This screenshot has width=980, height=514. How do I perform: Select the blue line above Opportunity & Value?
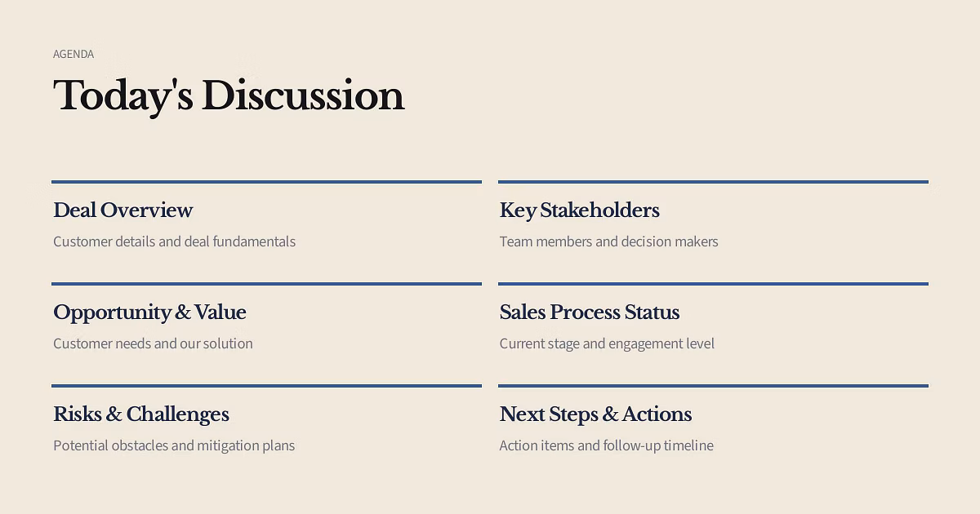click(x=266, y=284)
